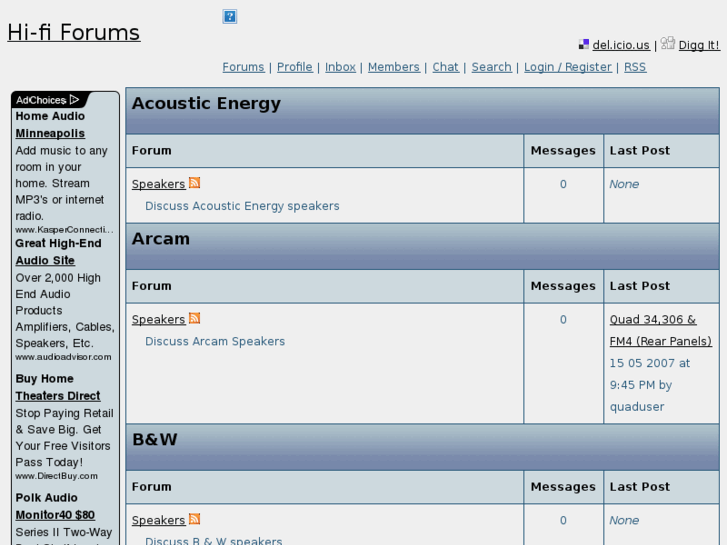Click the blue question mark help icon
Viewport: 727px width, 545px height.
tap(230, 17)
